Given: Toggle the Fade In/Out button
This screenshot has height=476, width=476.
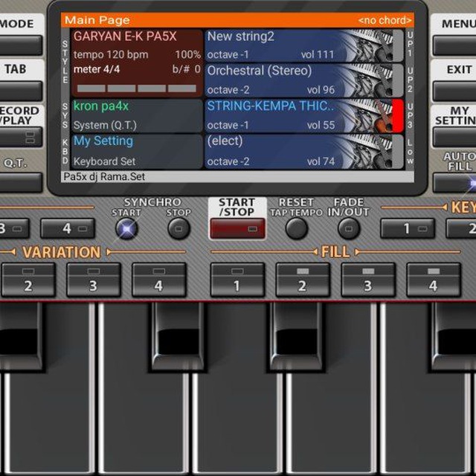Looking at the screenshot, I should coord(349,228).
